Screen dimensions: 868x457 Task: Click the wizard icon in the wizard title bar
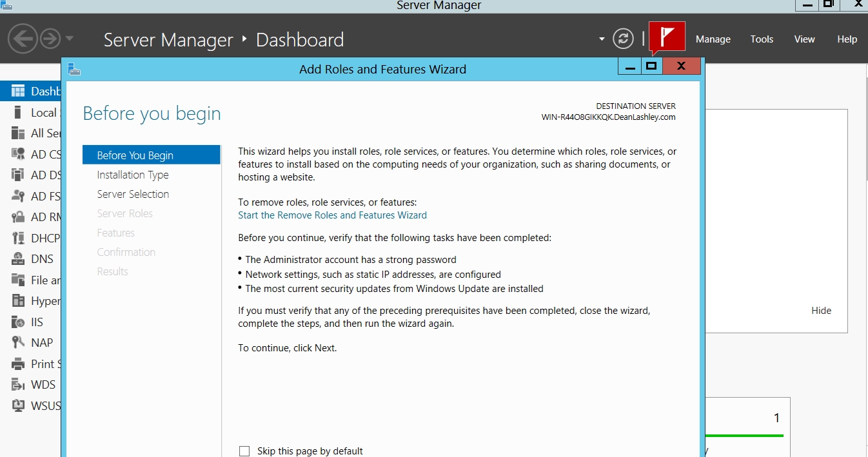click(x=74, y=68)
